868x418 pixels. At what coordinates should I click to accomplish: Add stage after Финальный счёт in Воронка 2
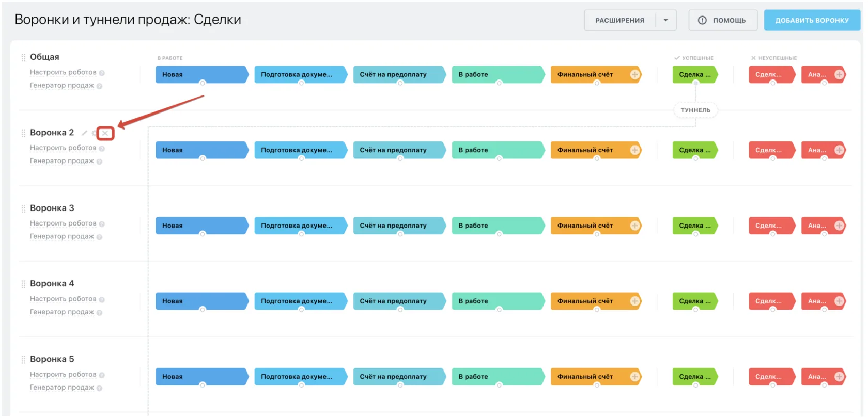(635, 150)
